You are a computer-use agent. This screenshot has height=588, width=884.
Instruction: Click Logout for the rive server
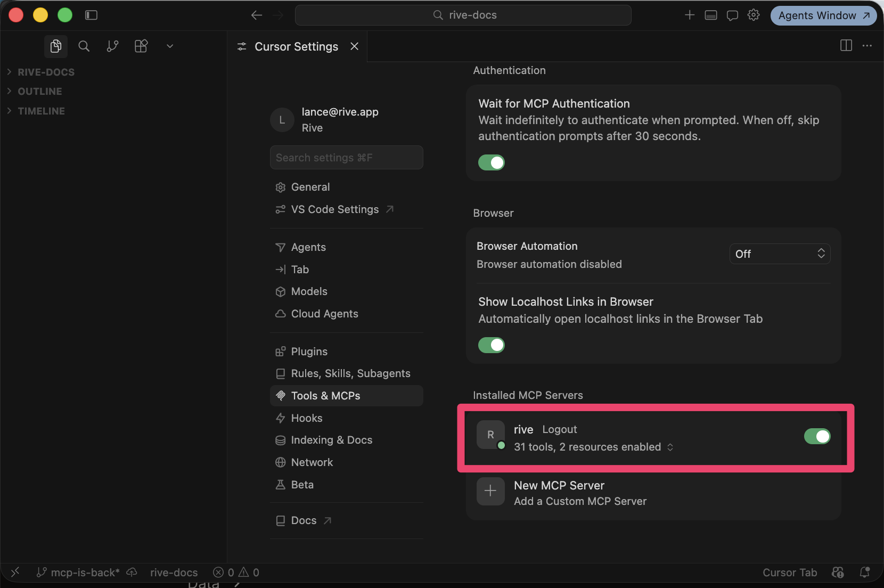[560, 429]
